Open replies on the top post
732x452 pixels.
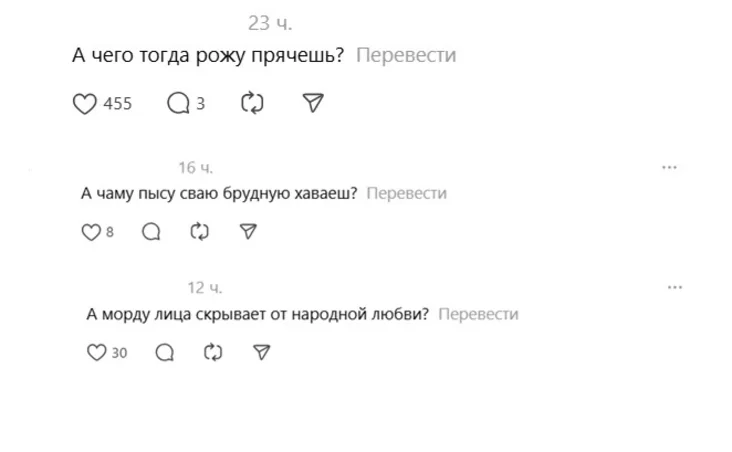click(x=178, y=103)
